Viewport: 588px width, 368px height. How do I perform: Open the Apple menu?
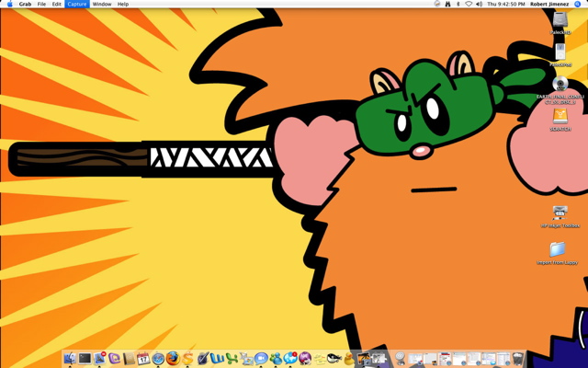tap(10, 4)
